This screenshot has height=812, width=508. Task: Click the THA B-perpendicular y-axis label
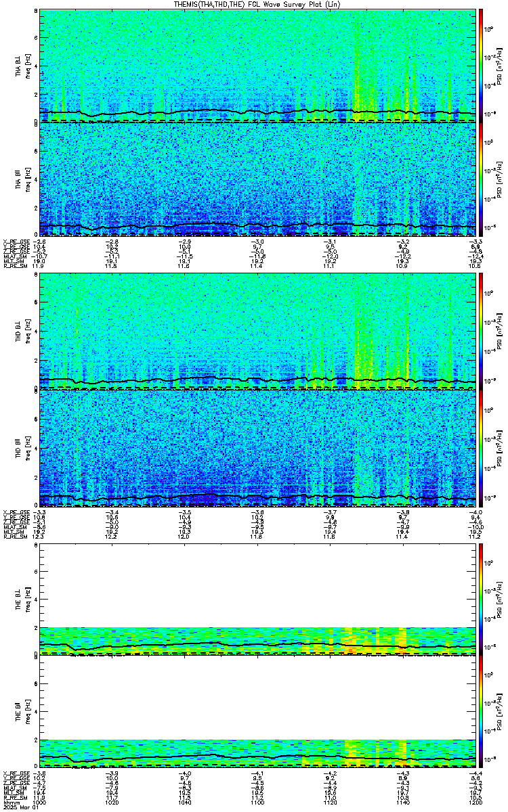23,66
